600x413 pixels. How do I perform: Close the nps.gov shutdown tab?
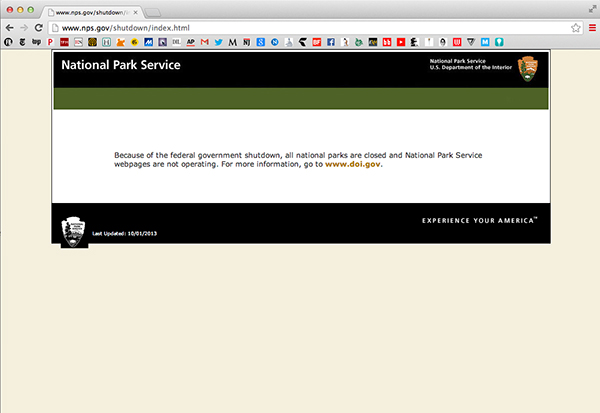(135, 12)
